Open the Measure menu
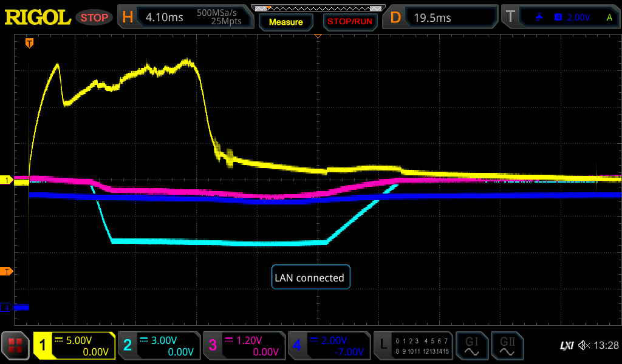This screenshot has height=364, width=622. (285, 22)
